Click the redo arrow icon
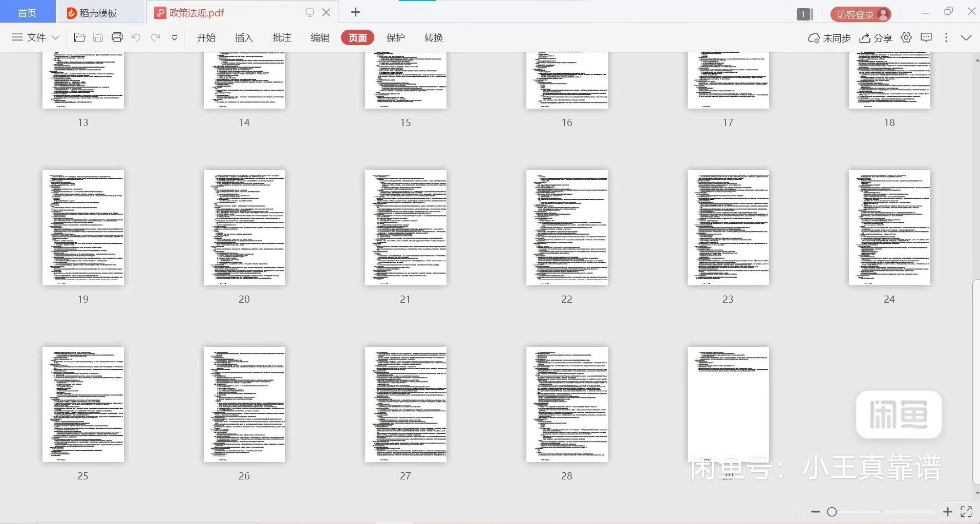Viewport: 980px width, 524px height. (x=155, y=37)
